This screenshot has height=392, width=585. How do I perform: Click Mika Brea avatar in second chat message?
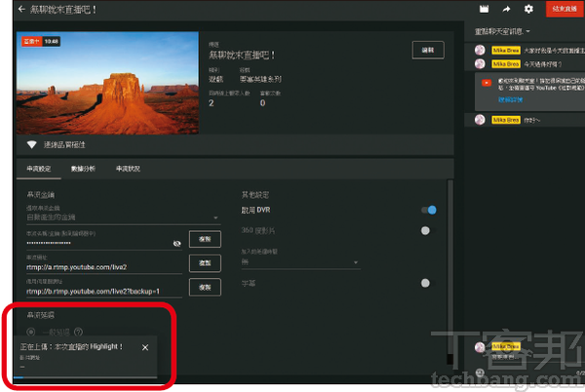[x=480, y=63]
